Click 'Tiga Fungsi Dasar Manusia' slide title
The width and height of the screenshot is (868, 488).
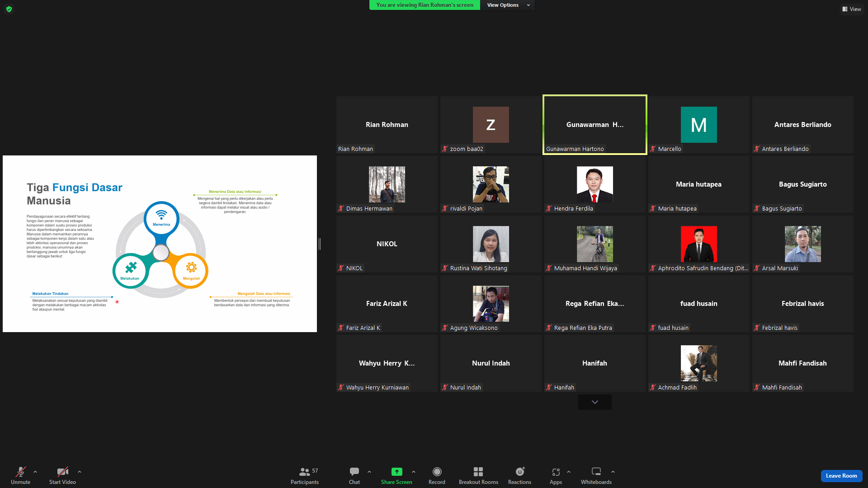point(75,194)
